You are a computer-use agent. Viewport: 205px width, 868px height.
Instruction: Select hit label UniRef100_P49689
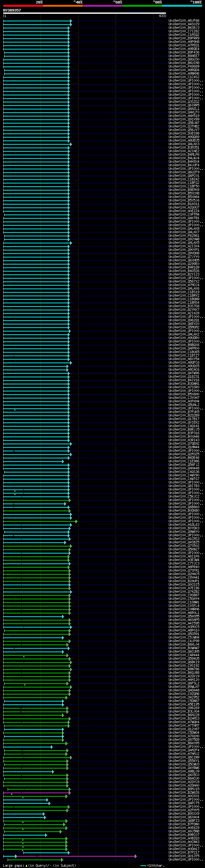[184, 66]
